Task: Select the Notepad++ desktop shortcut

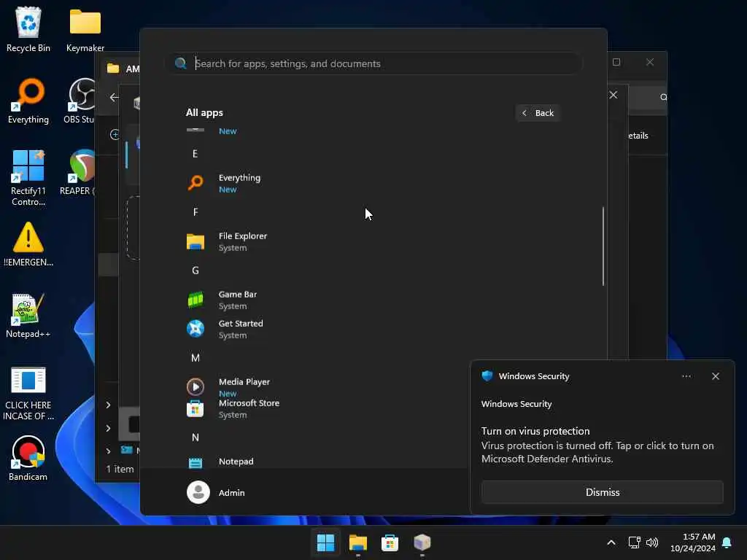Action: tap(28, 316)
